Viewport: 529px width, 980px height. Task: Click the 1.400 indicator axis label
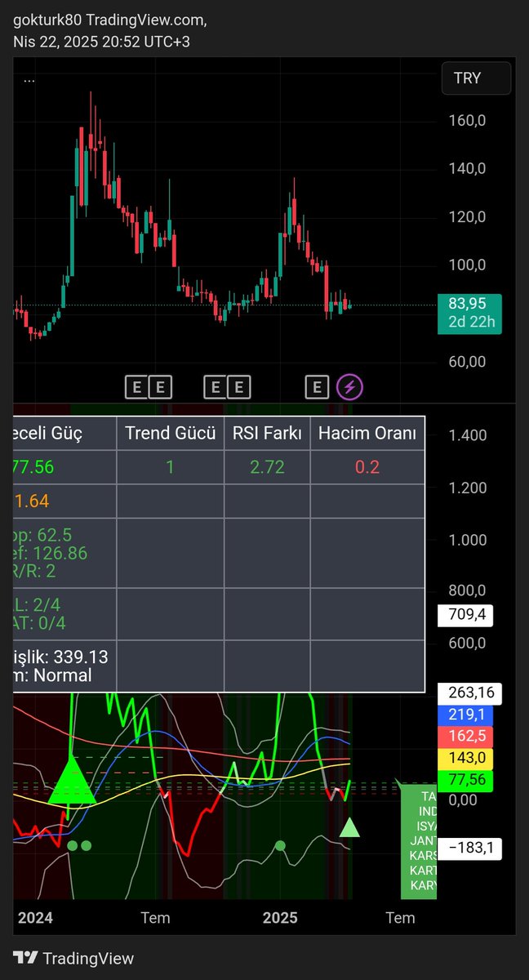tap(466, 435)
